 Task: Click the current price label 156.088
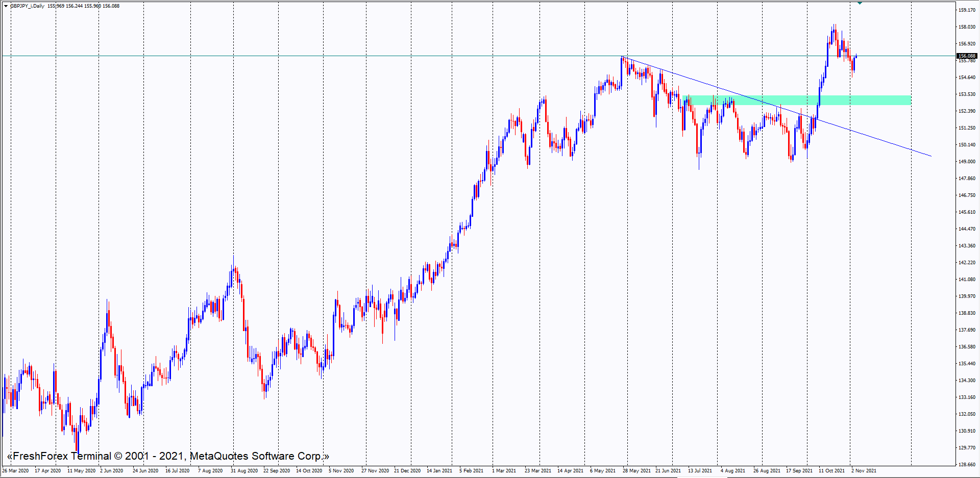(967, 56)
